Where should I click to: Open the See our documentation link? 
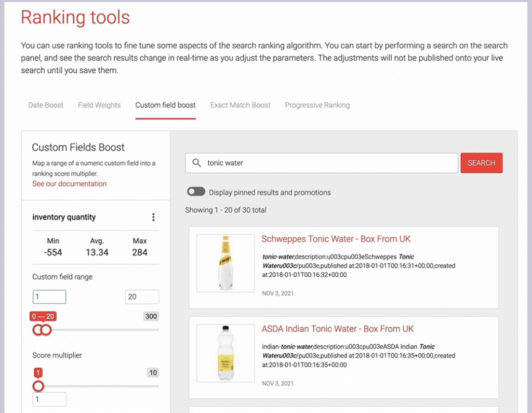point(69,184)
